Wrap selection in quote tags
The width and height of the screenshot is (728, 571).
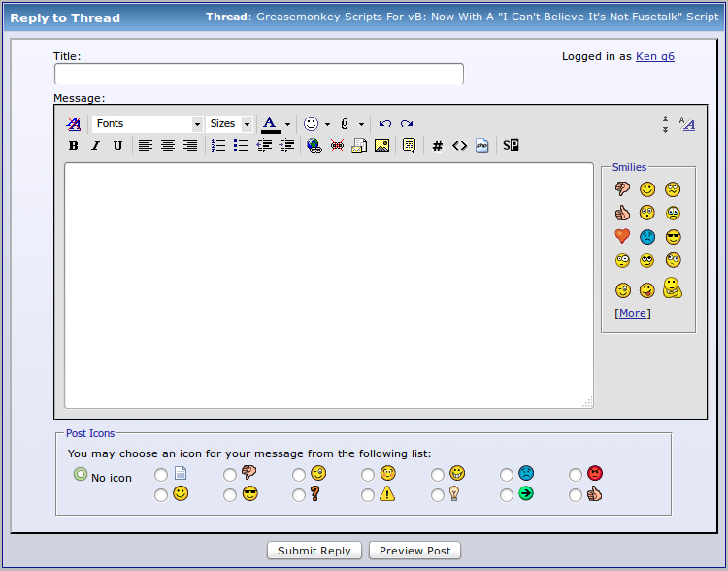(x=409, y=146)
